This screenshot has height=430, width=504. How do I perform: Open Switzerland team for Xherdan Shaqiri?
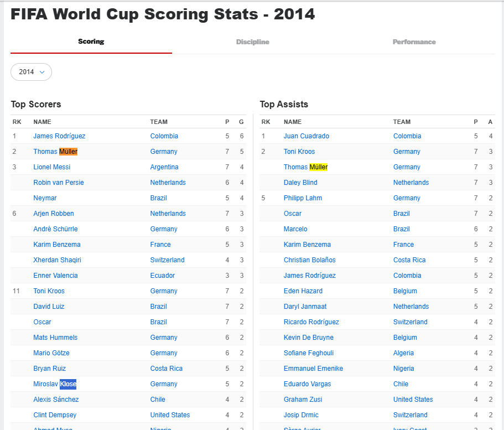click(x=167, y=260)
